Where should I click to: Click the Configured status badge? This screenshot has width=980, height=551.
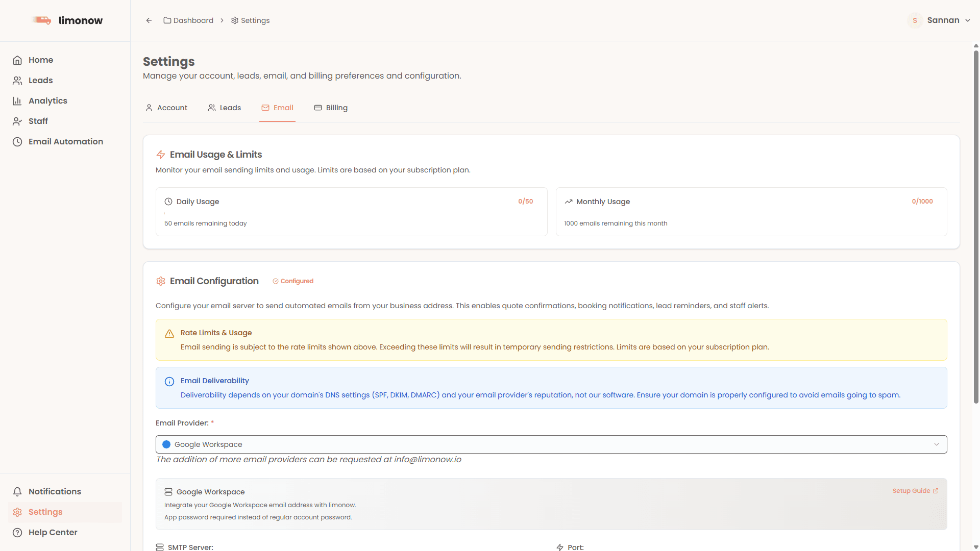click(292, 281)
